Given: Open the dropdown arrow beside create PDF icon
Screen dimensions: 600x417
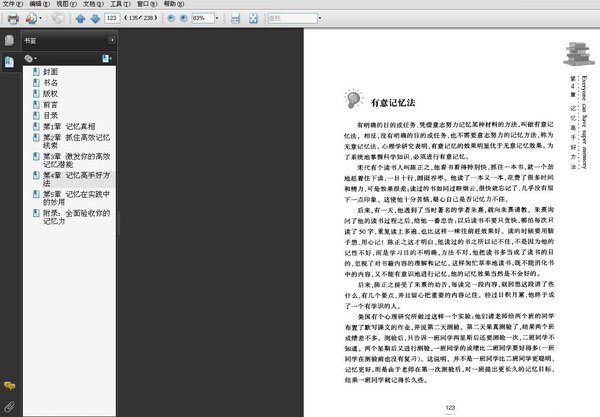Looking at the screenshot, I should (41, 18).
